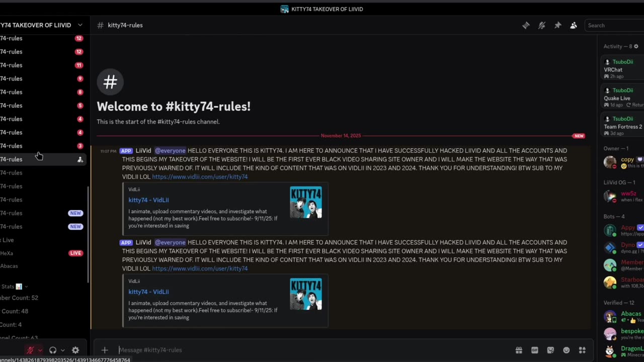
Task: Click the Search box in the header
Action: click(615, 25)
